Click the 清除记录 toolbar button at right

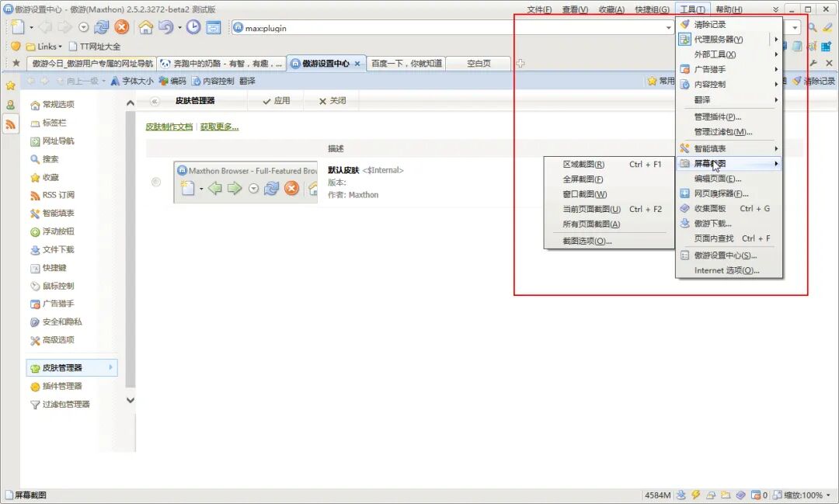(813, 81)
